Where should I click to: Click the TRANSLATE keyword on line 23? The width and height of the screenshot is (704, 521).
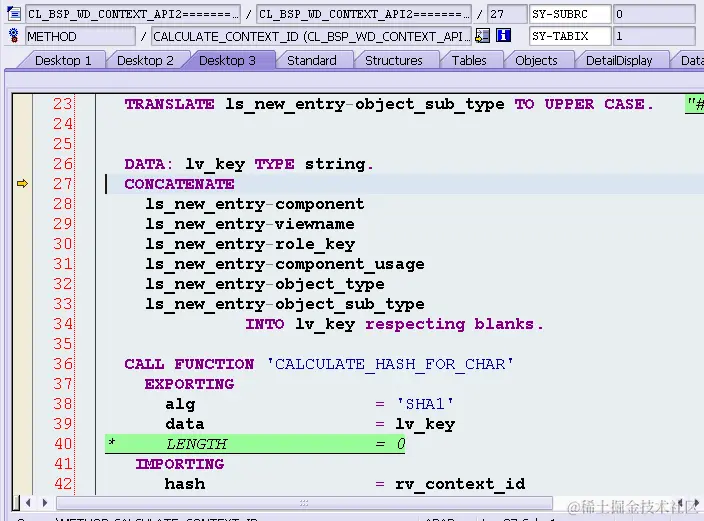pos(169,104)
